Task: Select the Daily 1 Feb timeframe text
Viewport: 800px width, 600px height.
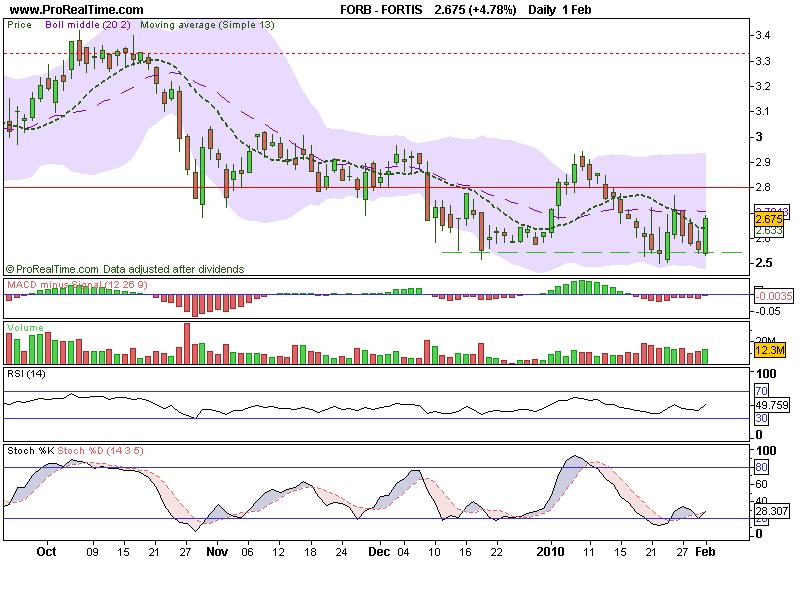Action: pyautogui.click(x=560, y=10)
